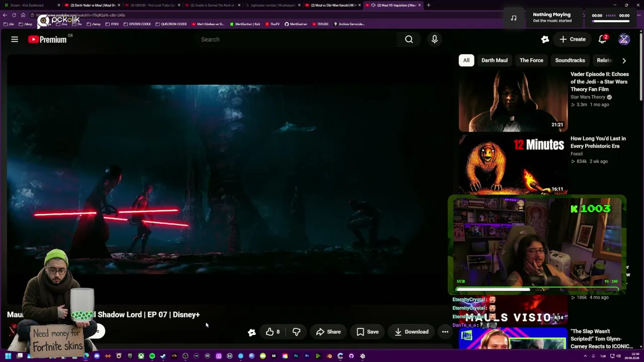Open Spotify from the taskbar
Screen dimensions: 644x362
tap(152, 356)
